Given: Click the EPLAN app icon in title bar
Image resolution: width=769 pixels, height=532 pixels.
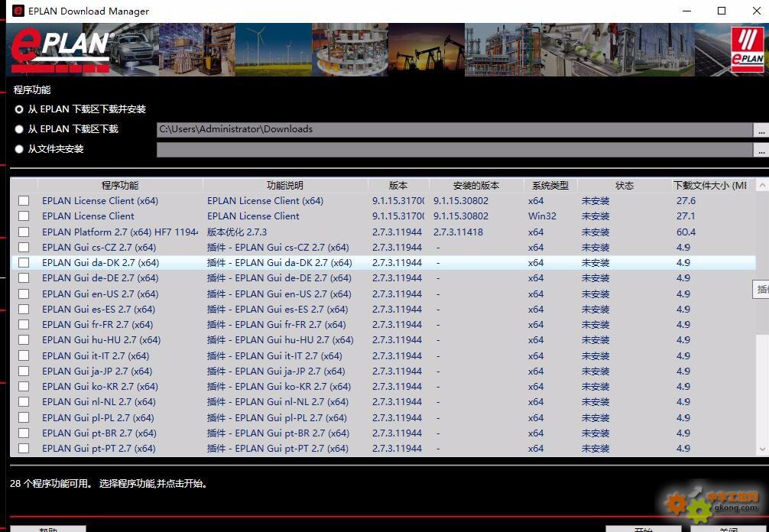Looking at the screenshot, I should [18, 11].
